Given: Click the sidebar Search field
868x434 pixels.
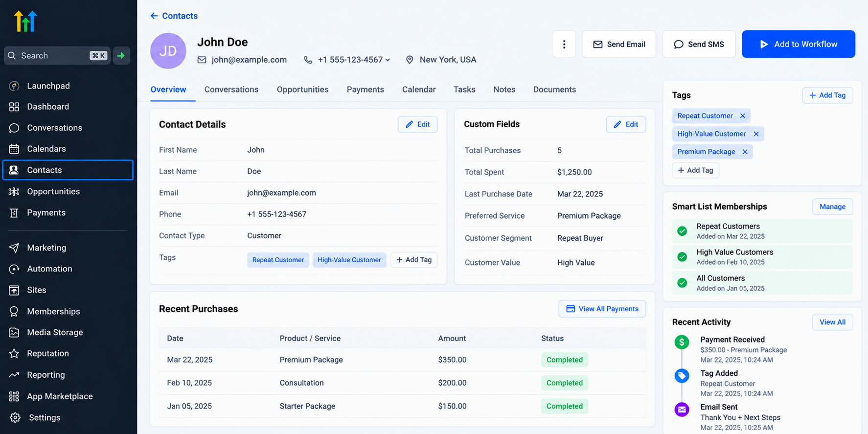Looking at the screenshot, I should (x=57, y=56).
